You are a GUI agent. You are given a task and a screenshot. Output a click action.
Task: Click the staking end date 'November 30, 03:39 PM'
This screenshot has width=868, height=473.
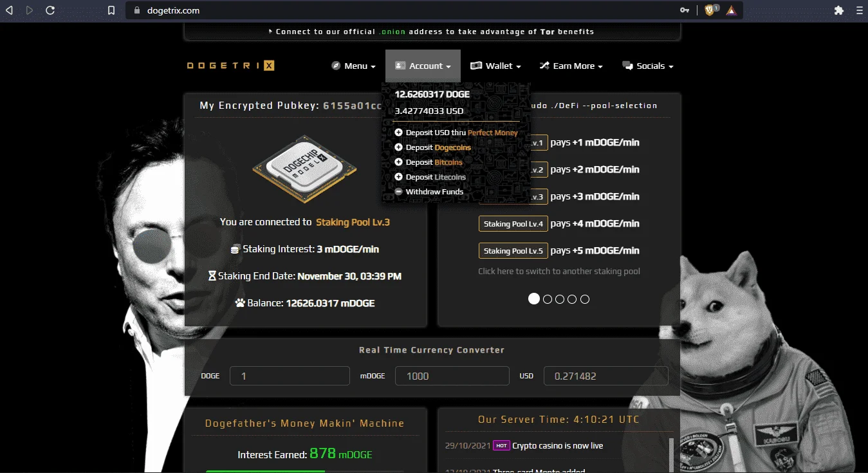tap(349, 276)
